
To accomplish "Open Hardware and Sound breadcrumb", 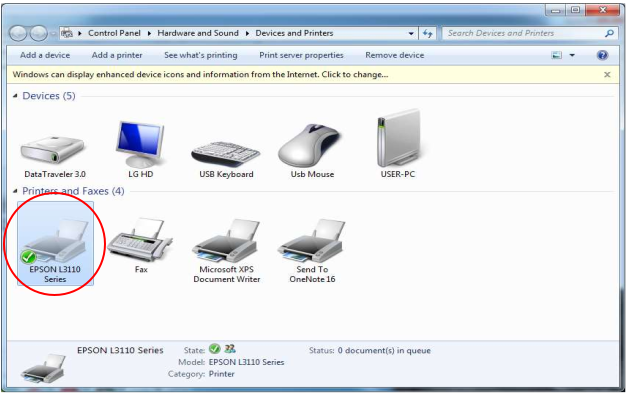I will (198, 33).
